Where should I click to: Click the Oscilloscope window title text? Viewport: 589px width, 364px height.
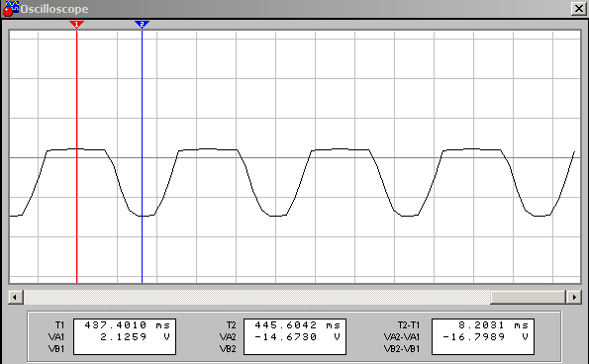click(54, 9)
